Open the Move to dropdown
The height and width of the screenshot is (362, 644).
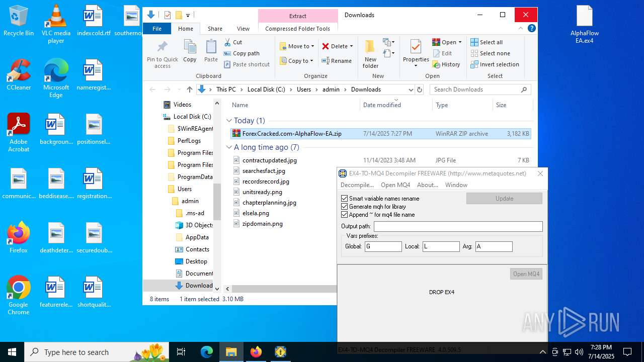[297, 46]
